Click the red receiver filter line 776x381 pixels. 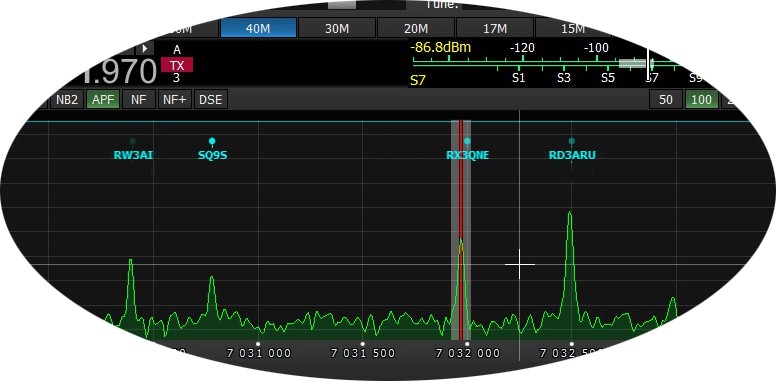(x=461, y=230)
